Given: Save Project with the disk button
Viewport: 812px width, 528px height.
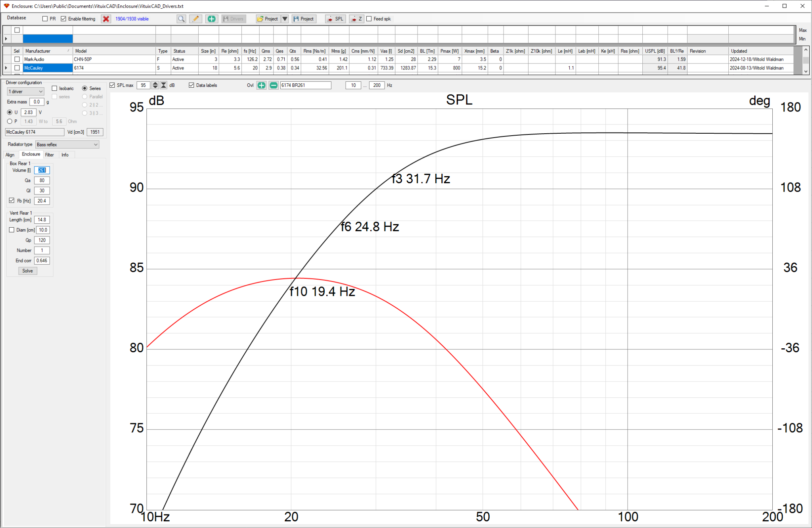Looking at the screenshot, I should [x=304, y=19].
